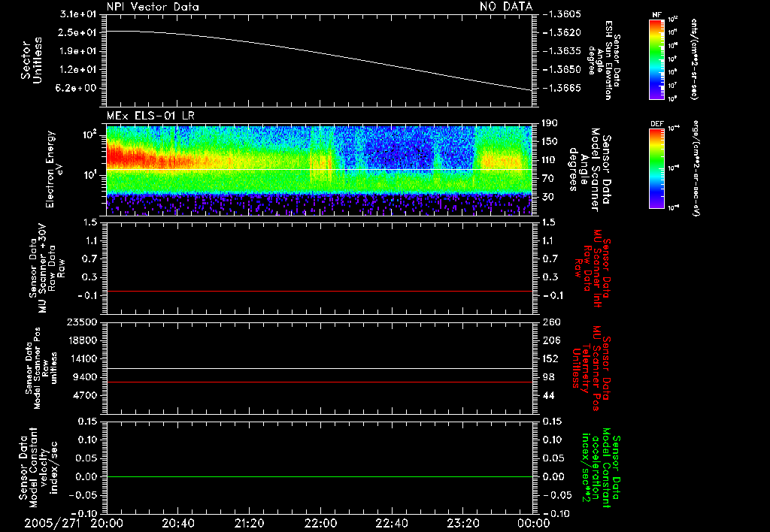Click the NF color bar gradient
Image resolution: width=770 pixels, height=532 pixels.
(x=656, y=59)
